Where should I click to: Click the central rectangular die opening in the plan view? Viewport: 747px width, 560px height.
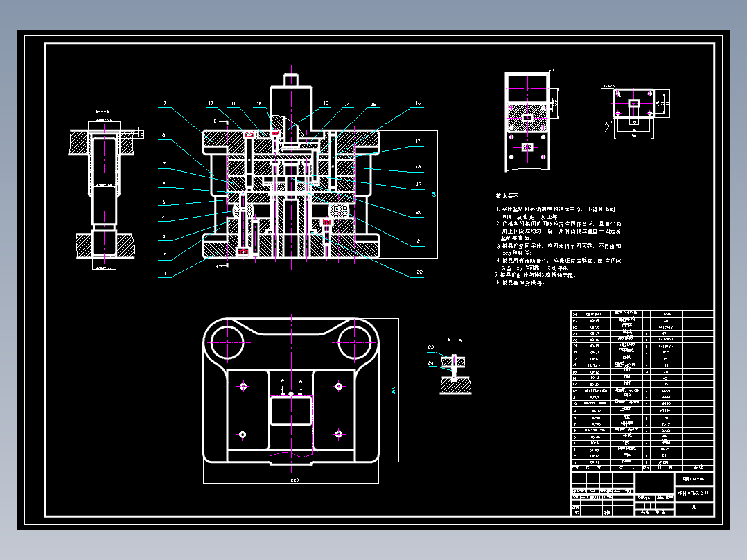[x=291, y=410]
